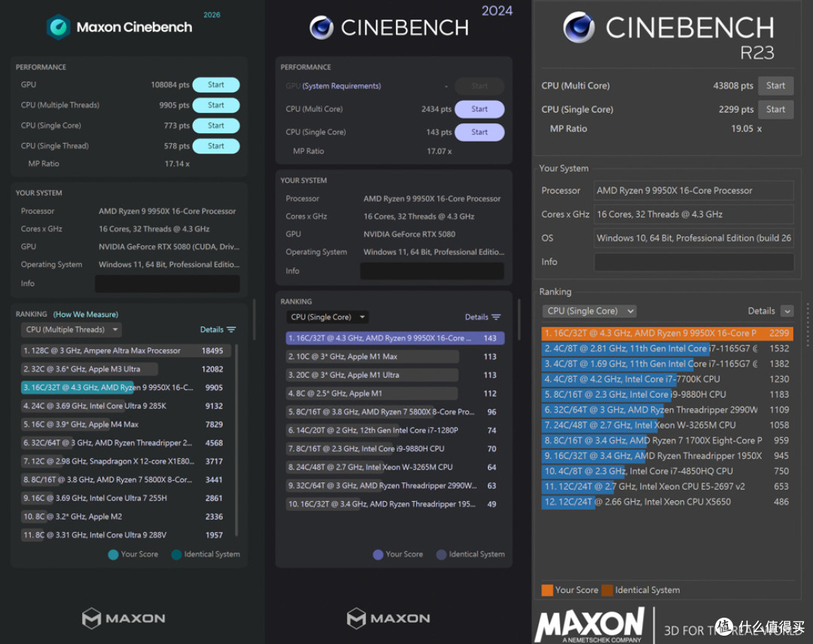Select the i9-9880H row scoring 1183
The image size is (813, 644).
pyautogui.click(x=667, y=394)
